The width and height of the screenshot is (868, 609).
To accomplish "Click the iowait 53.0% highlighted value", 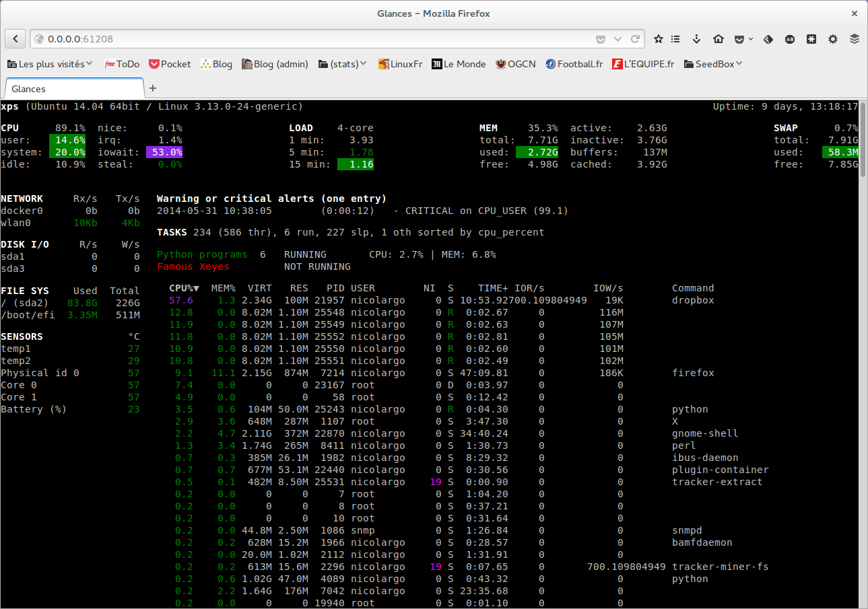I will coord(164,152).
